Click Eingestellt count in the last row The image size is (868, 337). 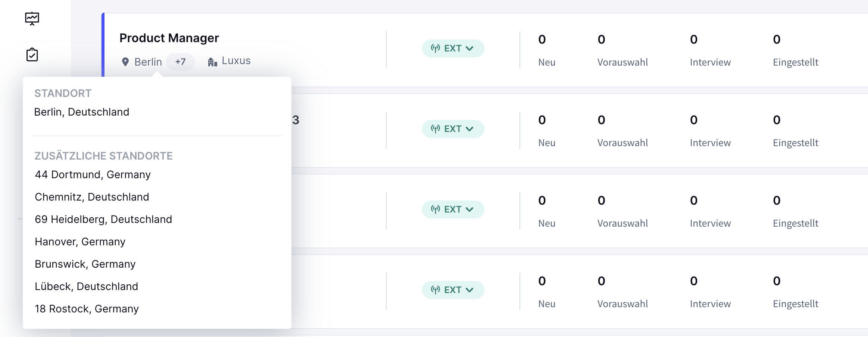777,281
